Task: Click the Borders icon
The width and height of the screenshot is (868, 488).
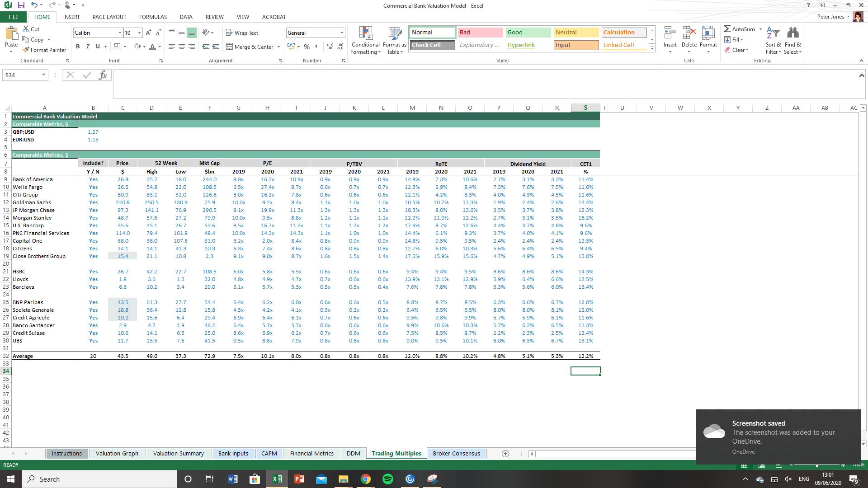Action: click(x=118, y=47)
